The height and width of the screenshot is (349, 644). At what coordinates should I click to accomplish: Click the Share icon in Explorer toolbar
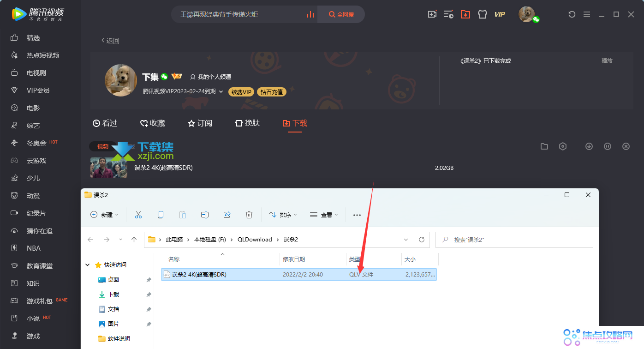coord(227,215)
